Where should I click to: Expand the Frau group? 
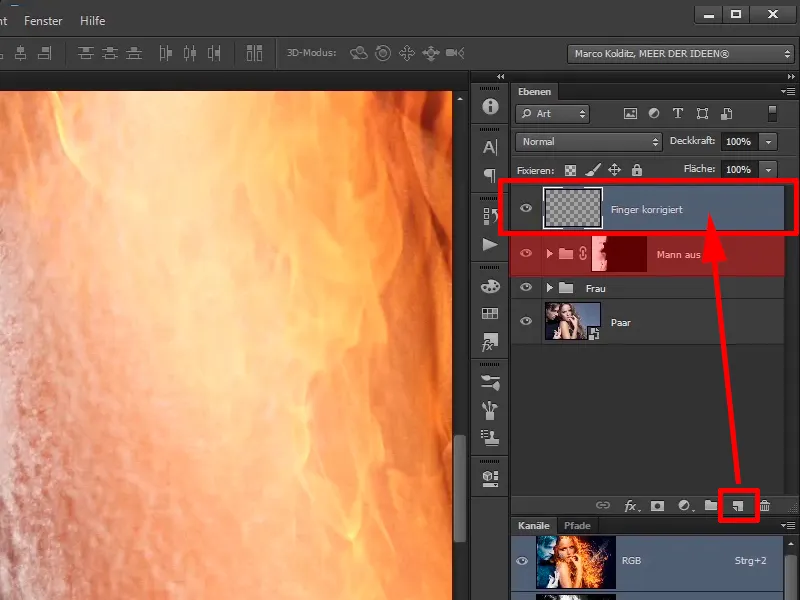[x=549, y=288]
